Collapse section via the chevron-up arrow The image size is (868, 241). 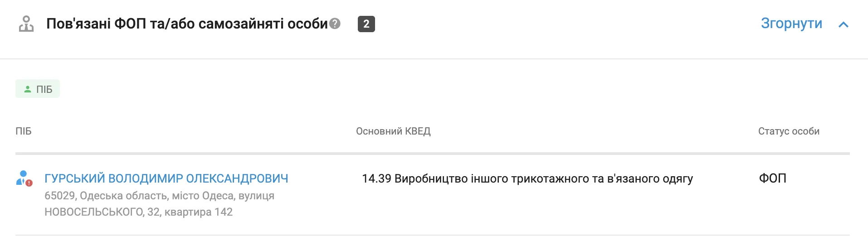[x=843, y=24]
